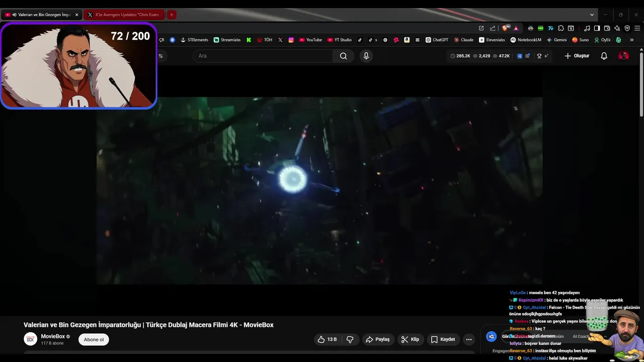Screen dimensions: 644x362
Task: Click the 117 B abone subscriber count
Action: [52, 343]
